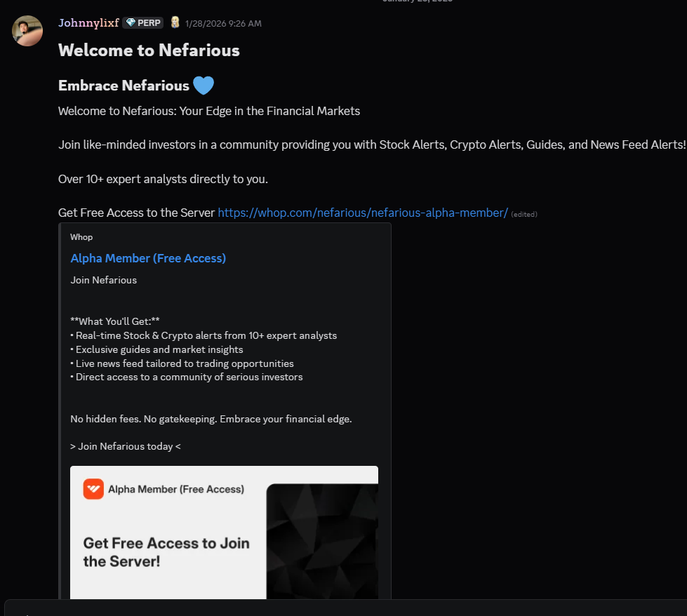687x616 pixels.
Task: Focus the message input bar
Action: pos(346,608)
